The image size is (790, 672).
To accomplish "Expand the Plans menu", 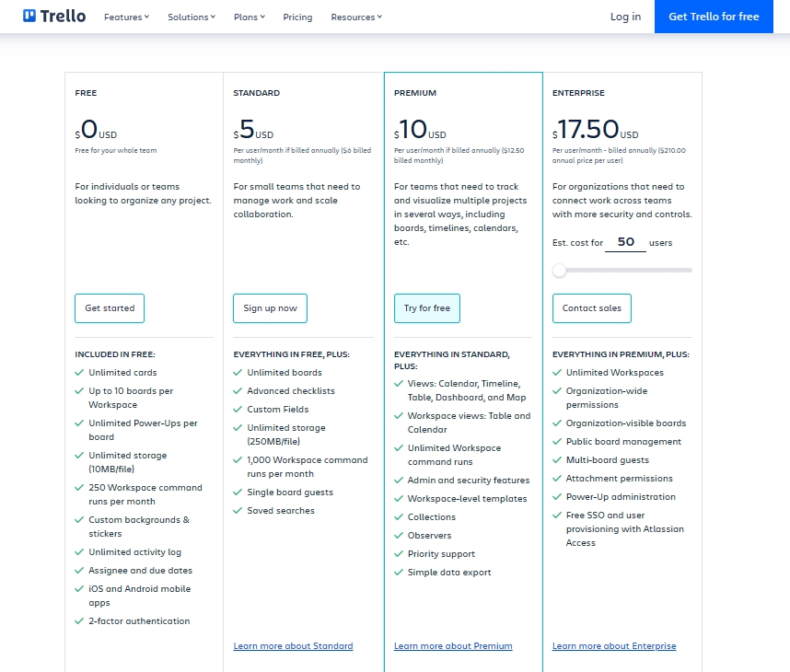I will (x=249, y=17).
